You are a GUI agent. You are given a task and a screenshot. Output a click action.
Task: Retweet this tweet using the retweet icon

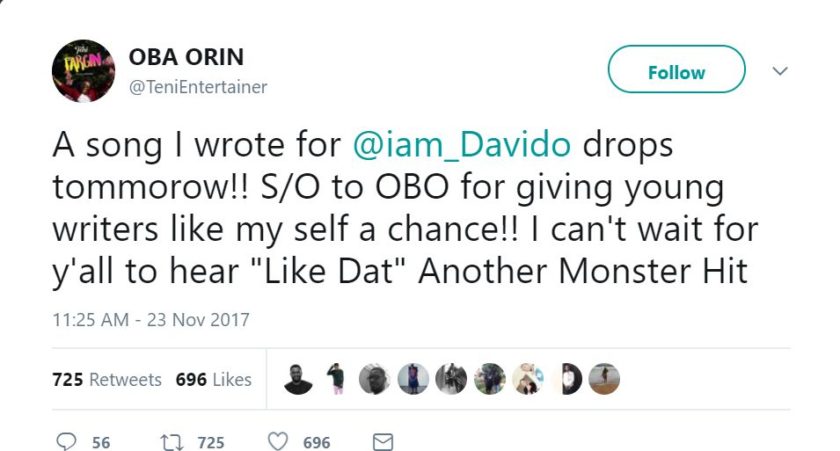175,442
